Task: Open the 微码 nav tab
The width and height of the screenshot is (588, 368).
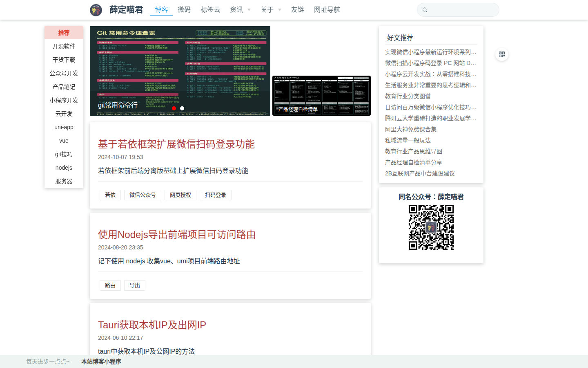Action: point(184,9)
